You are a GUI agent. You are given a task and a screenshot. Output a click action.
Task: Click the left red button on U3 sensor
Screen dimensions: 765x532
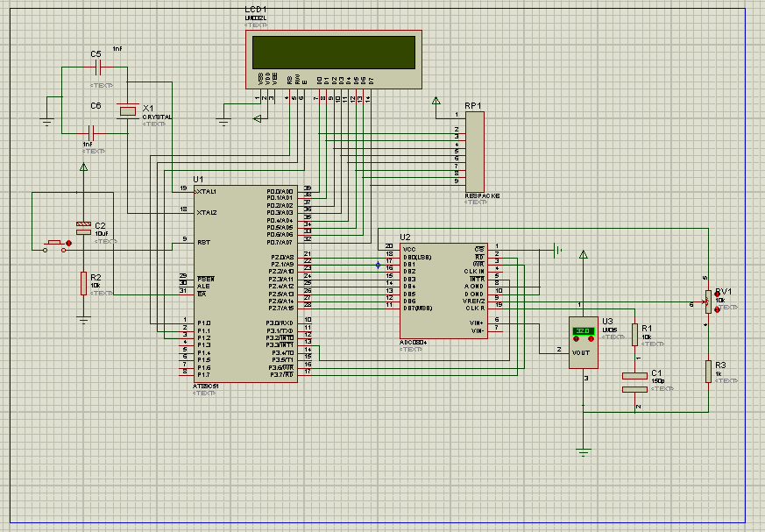(x=575, y=338)
